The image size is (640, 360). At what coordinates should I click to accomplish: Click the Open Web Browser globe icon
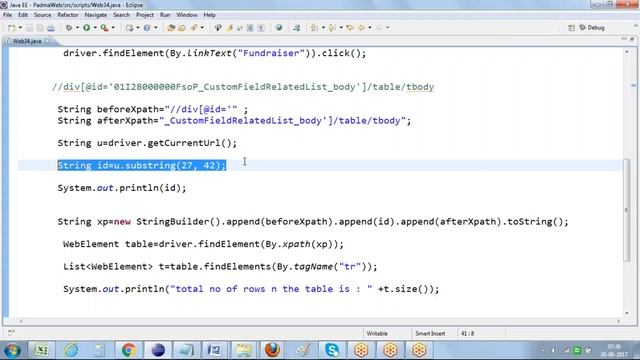pos(279,28)
